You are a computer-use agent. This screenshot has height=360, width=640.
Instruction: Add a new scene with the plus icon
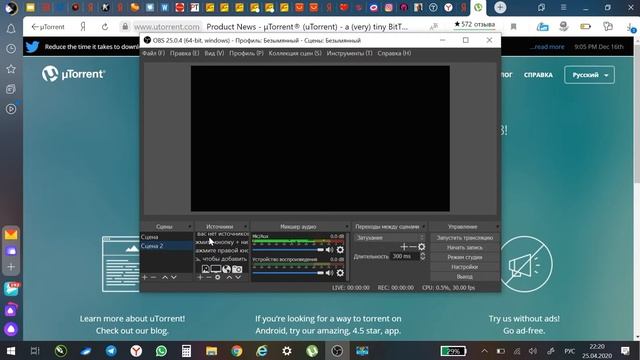point(144,278)
